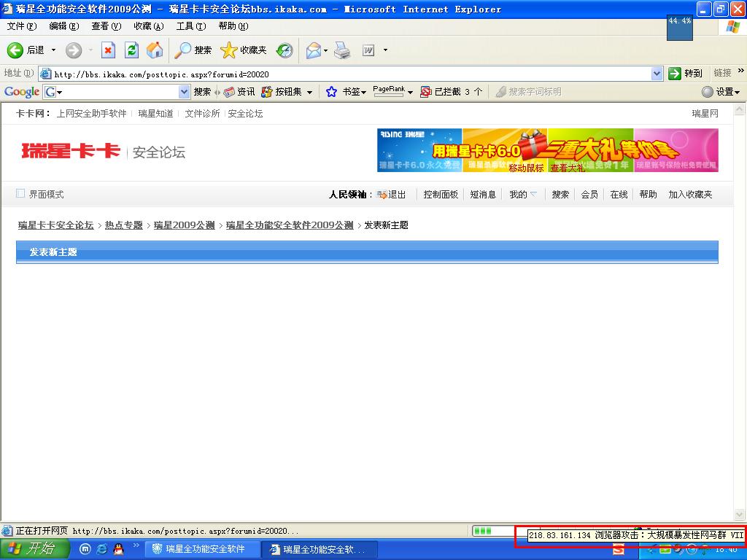747x560 pixels.
Task: Click the address bar URL field
Action: [352, 74]
